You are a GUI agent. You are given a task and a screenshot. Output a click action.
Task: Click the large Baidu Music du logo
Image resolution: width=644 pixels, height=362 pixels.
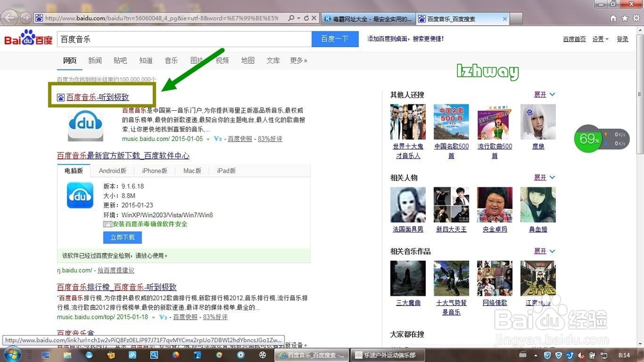86,124
